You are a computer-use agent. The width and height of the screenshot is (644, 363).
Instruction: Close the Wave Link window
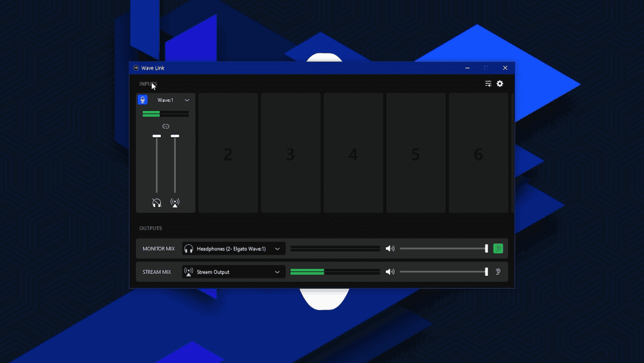coord(505,68)
